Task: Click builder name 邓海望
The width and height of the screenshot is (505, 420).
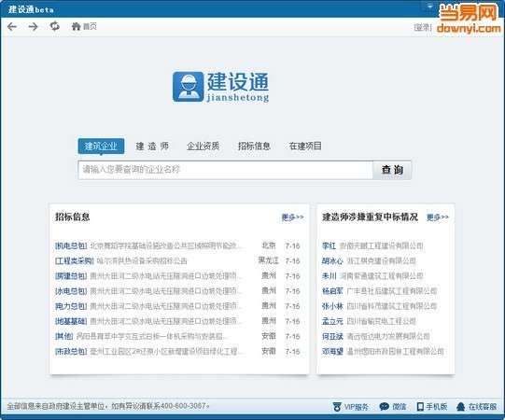Action: tap(332, 351)
